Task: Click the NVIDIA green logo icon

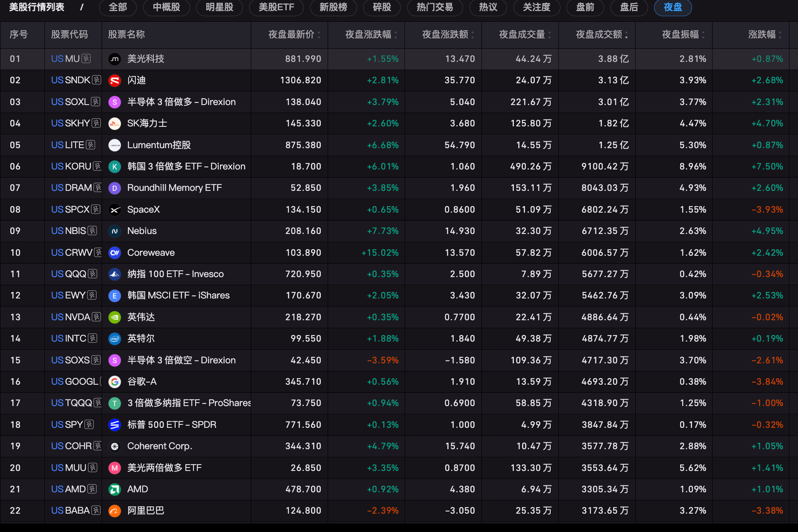Action: [x=114, y=317]
